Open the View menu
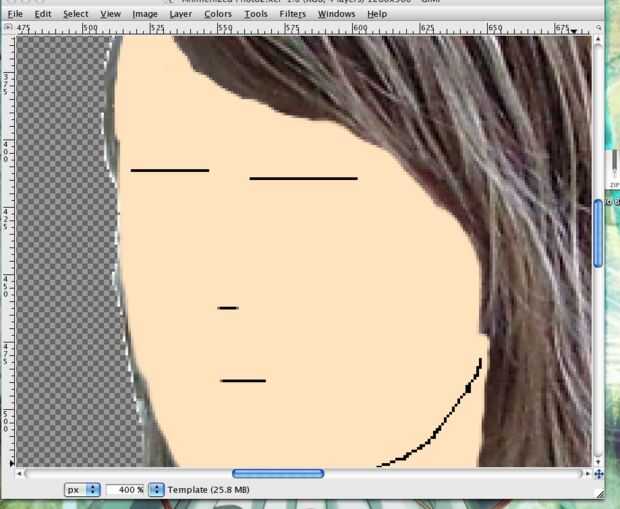The height and width of the screenshot is (509, 620). (110, 14)
